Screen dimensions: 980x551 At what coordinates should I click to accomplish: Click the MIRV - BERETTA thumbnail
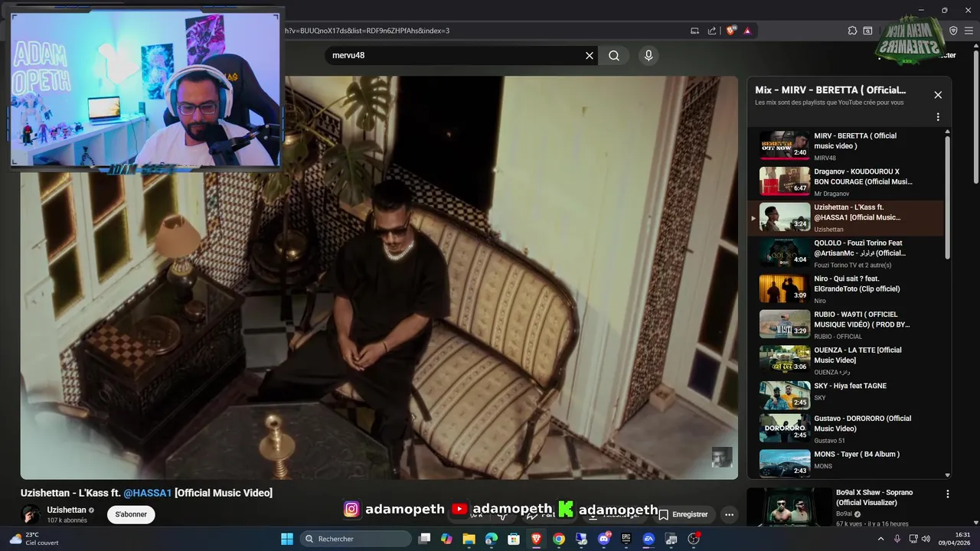[x=785, y=145]
